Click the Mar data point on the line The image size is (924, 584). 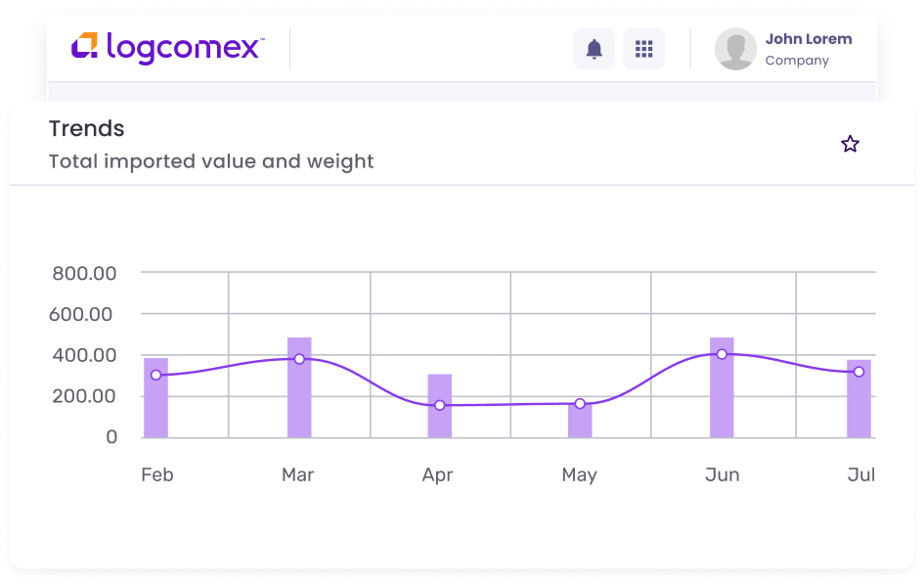(x=299, y=359)
